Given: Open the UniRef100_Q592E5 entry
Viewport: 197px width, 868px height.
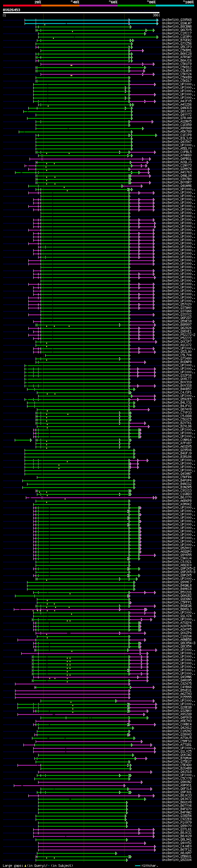Looking at the screenshot, I should tap(177, 399).
